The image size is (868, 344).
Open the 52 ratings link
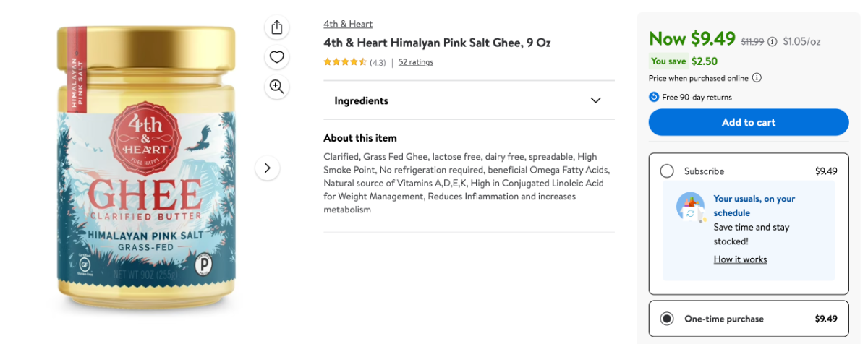[416, 62]
